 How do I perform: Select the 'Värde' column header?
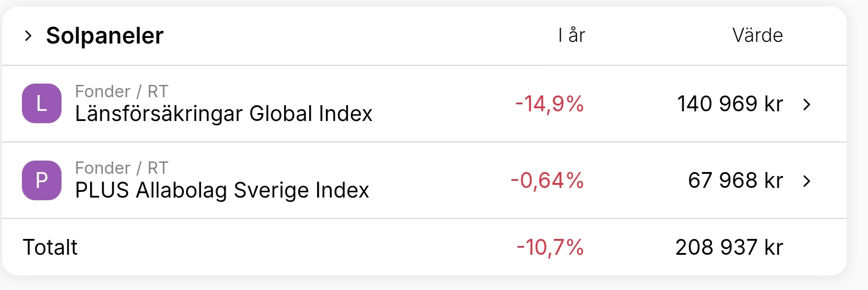click(x=758, y=35)
